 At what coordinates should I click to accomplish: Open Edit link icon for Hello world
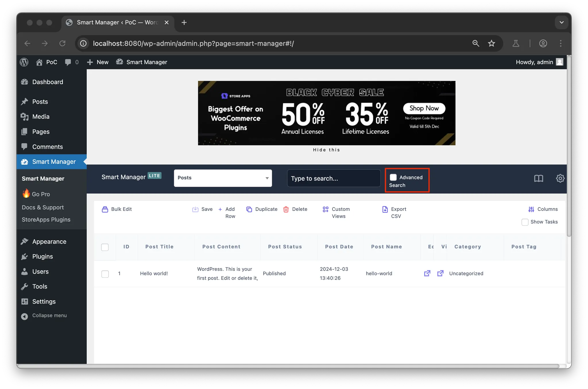coord(427,273)
